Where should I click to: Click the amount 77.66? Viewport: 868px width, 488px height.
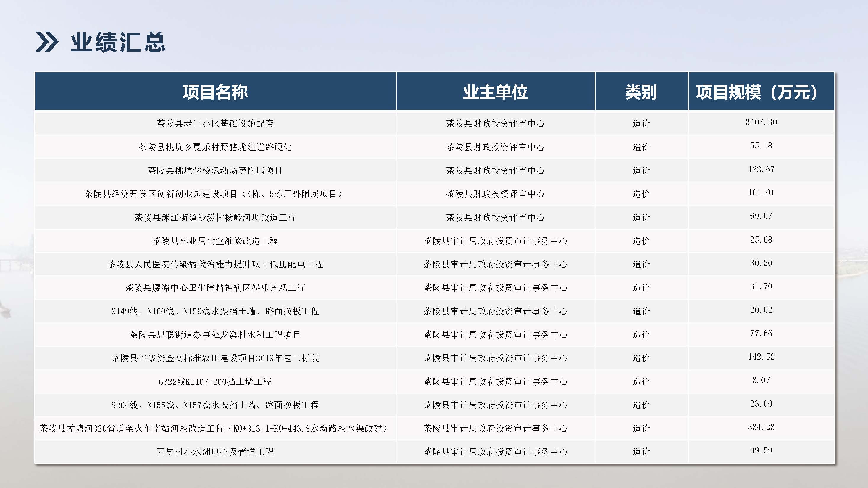[x=761, y=333]
